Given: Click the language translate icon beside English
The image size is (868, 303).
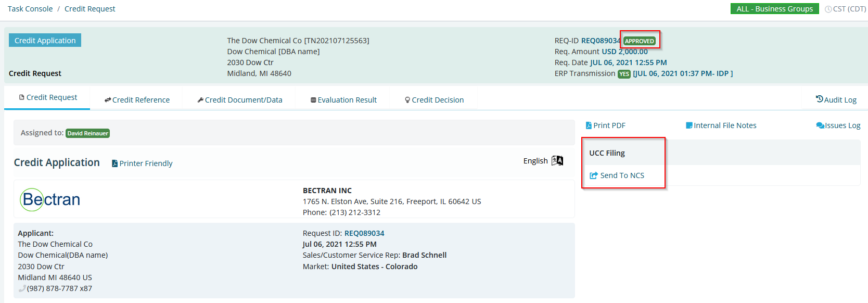Looking at the screenshot, I should pos(557,160).
